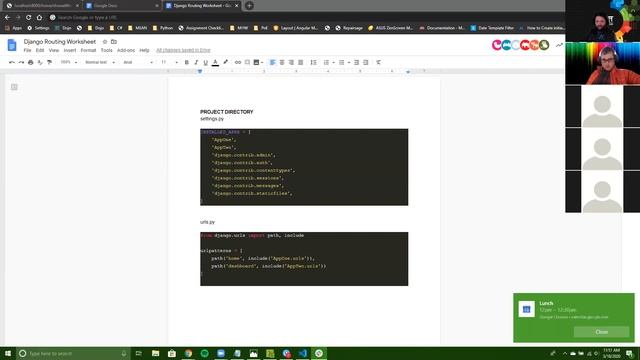Toggle the numbered list button

click(326, 62)
